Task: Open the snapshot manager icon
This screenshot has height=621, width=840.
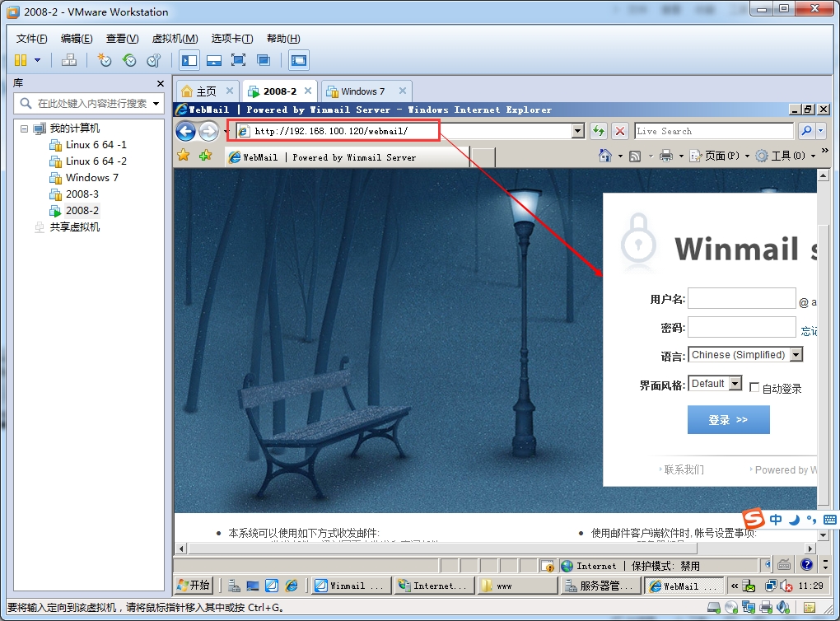Action: [x=154, y=60]
